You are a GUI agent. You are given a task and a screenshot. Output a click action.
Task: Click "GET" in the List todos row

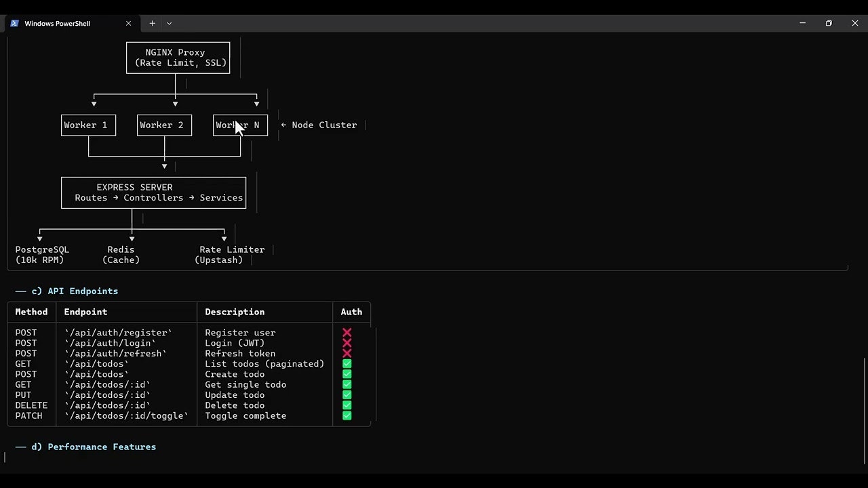(x=23, y=364)
